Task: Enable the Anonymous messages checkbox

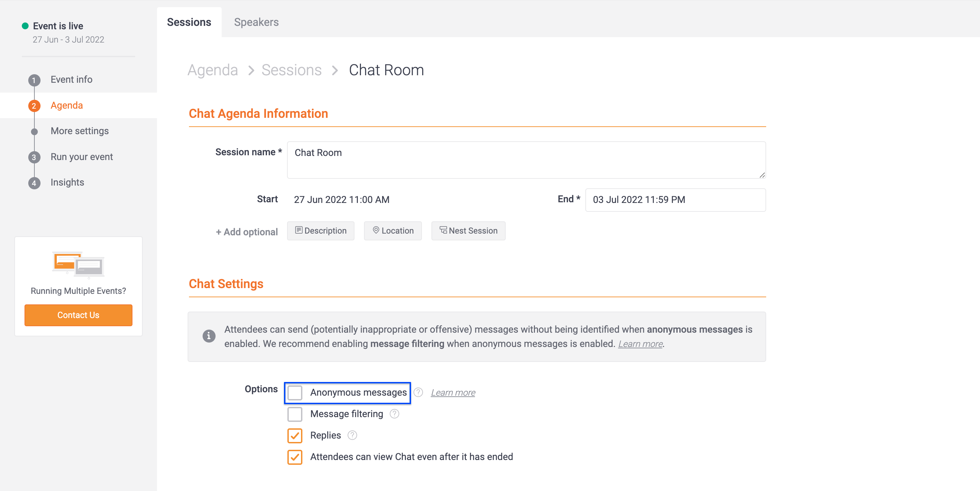Action: pos(295,393)
